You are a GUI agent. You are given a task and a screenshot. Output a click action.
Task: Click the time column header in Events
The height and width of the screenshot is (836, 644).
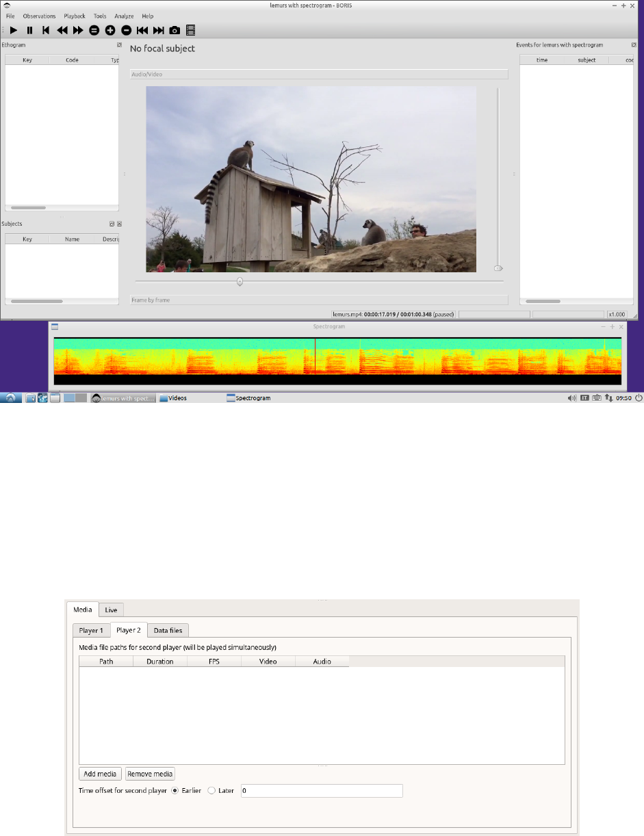[542, 60]
